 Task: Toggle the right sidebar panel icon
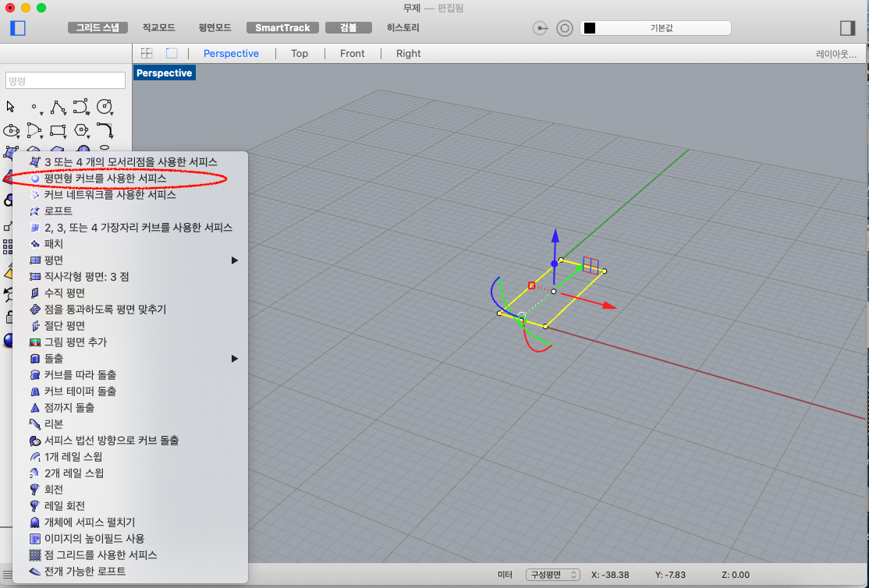[847, 28]
